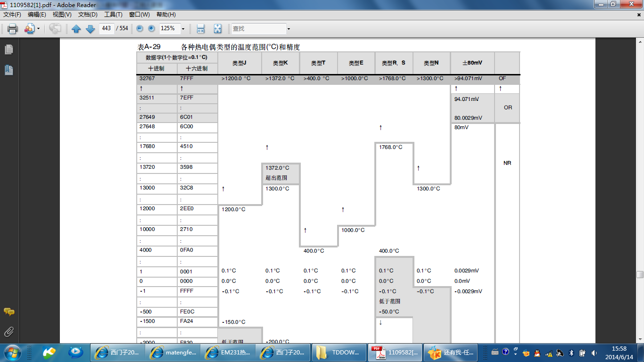Click the fit full page icon
644x362 pixels.
tap(217, 29)
